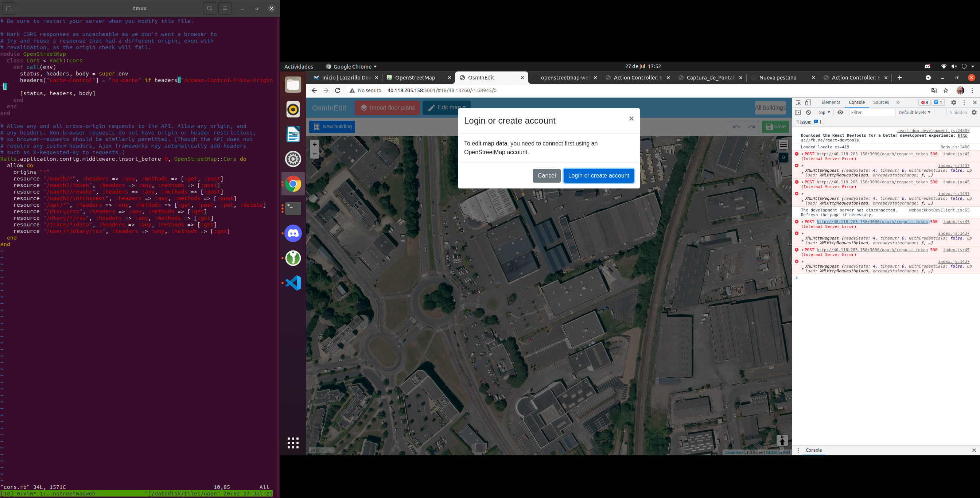Open Files app in Ubuntu dock
The width and height of the screenshot is (980, 498).
pos(293,85)
